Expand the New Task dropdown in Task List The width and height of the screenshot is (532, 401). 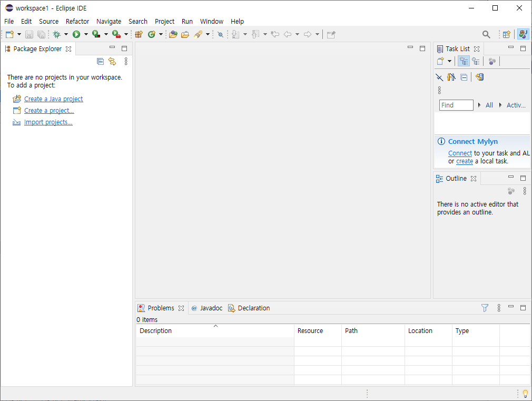coord(449,61)
